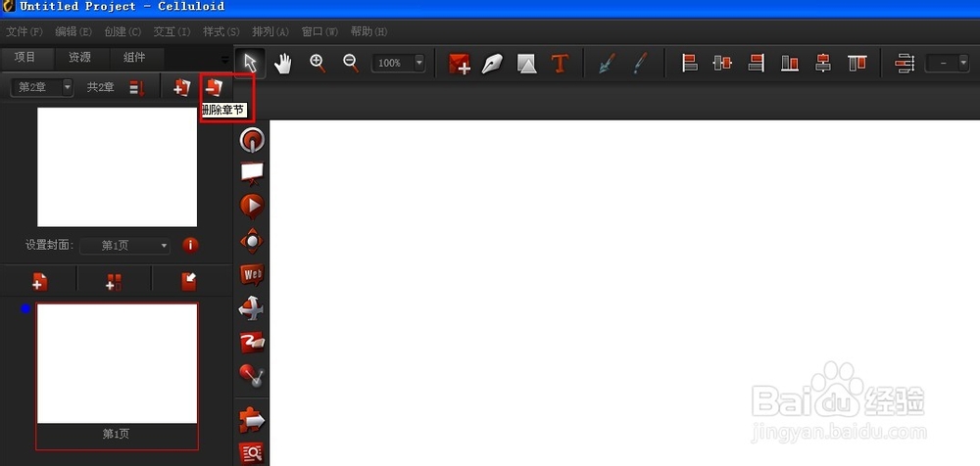Open the 创建(C) menu

coord(122,31)
